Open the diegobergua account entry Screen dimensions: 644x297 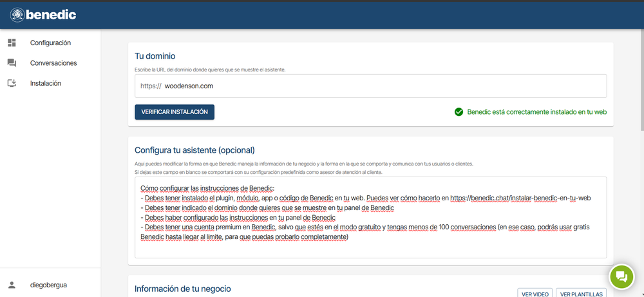point(50,285)
